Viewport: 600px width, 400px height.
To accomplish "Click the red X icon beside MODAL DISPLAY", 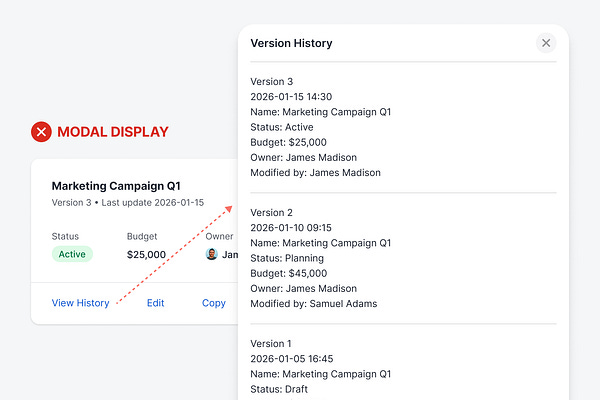I will (41, 131).
